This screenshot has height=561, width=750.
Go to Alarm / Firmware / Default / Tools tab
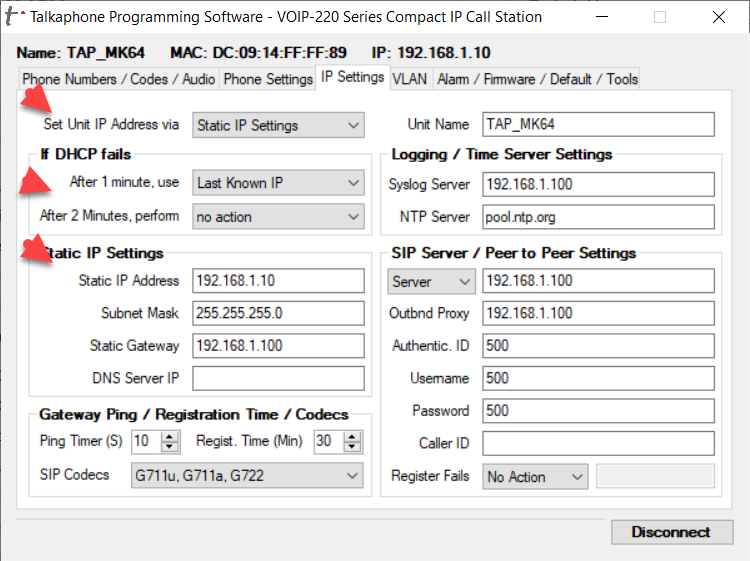537,79
